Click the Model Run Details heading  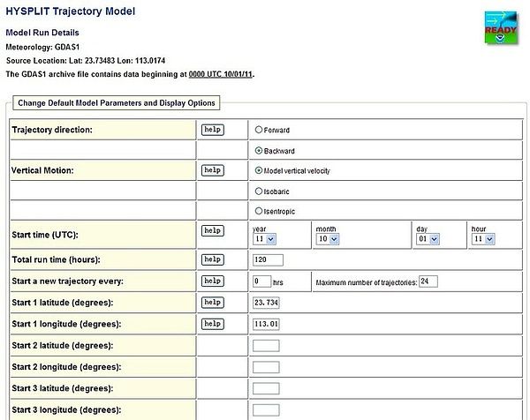pyautogui.click(x=42, y=33)
